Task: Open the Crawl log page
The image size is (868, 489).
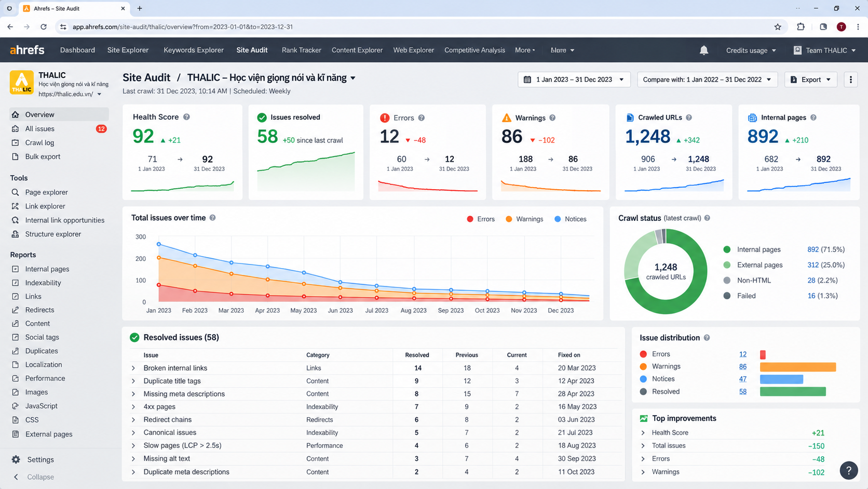Action: click(39, 143)
